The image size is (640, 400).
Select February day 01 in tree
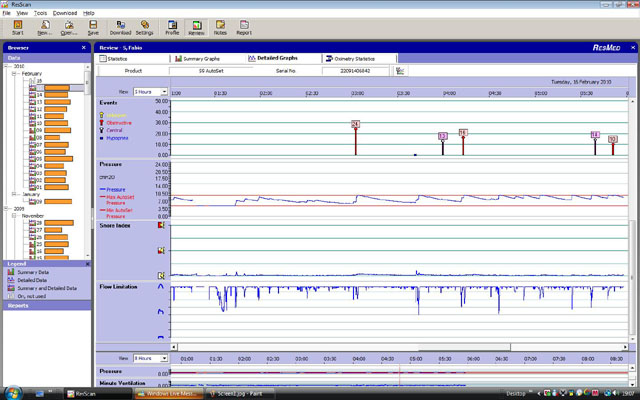(x=49, y=187)
